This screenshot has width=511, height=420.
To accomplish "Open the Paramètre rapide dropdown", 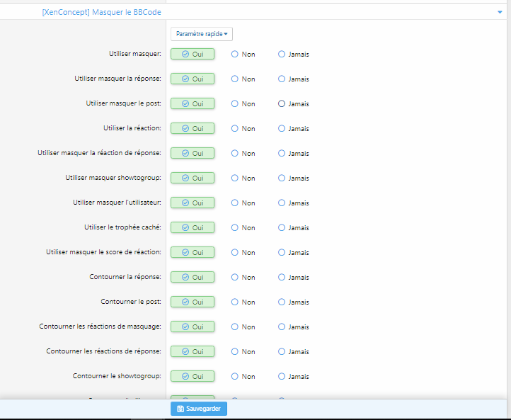I will click(x=202, y=33).
